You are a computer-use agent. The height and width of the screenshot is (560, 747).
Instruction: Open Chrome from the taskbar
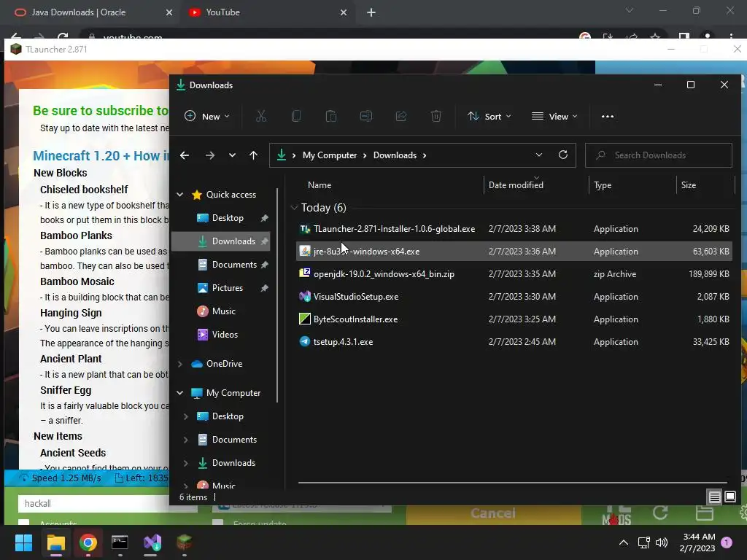88,542
